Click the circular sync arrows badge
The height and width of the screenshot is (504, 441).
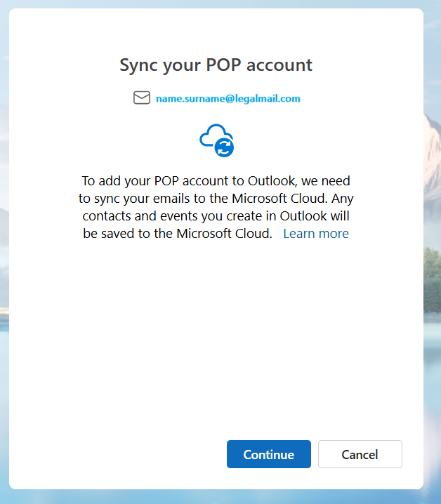[x=225, y=147]
